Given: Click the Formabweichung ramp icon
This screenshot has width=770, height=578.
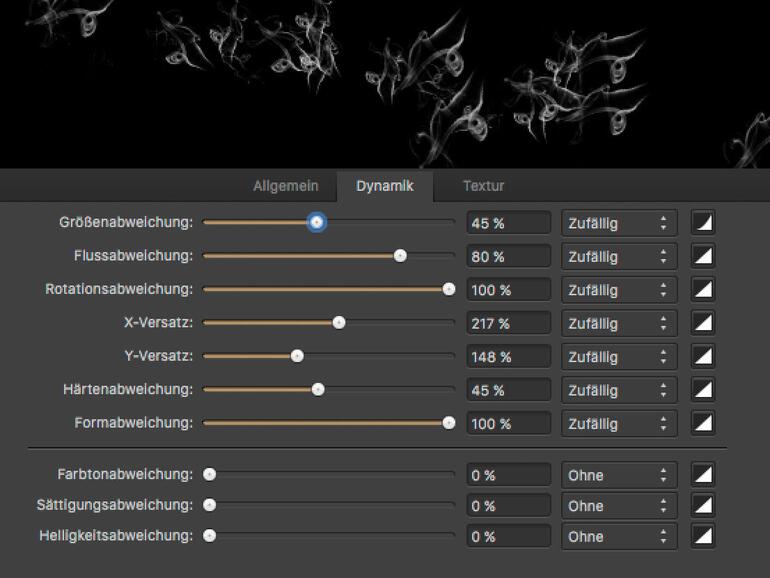Looking at the screenshot, I should point(703,423).
